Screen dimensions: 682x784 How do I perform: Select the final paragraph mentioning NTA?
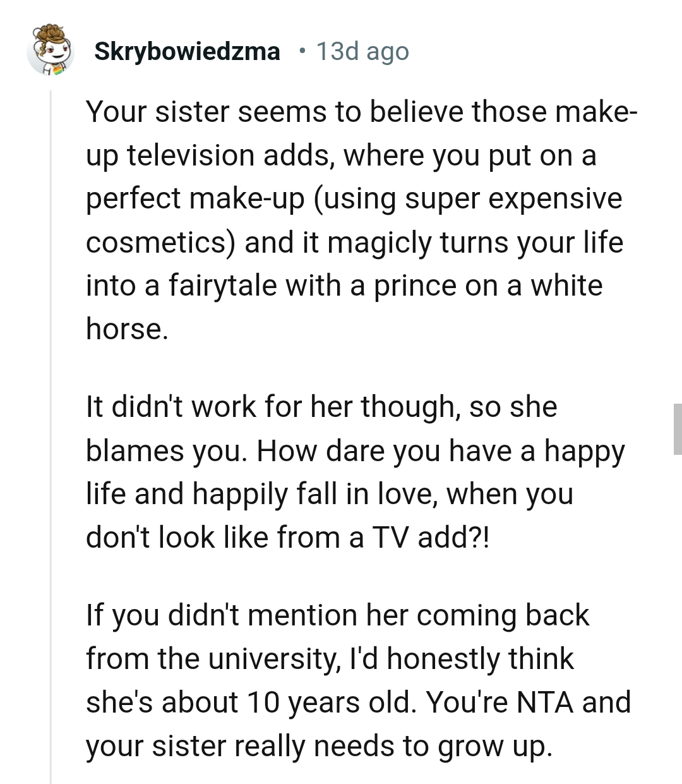click(x=354, y=679)
